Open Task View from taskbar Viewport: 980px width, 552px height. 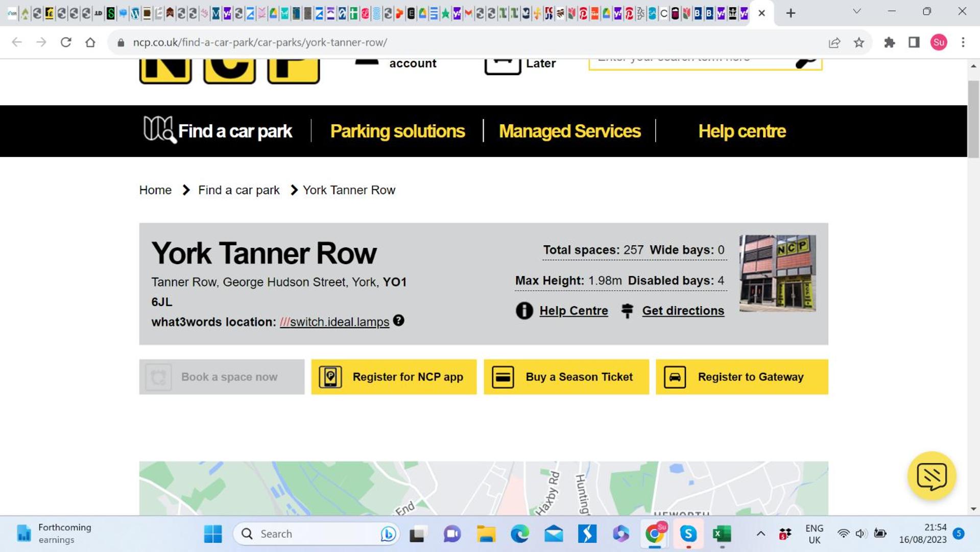pos(418,534)
